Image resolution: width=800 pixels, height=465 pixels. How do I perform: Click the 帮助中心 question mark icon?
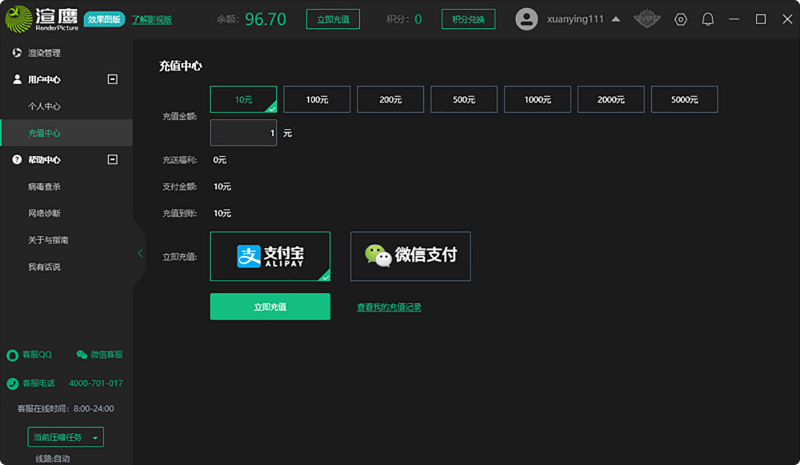17,160
